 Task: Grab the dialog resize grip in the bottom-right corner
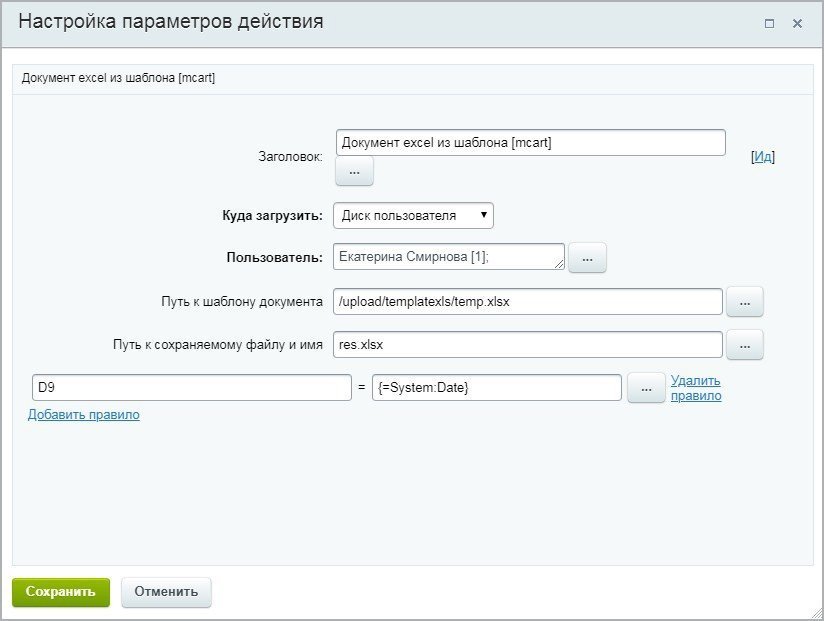click(x=814, y=611)
